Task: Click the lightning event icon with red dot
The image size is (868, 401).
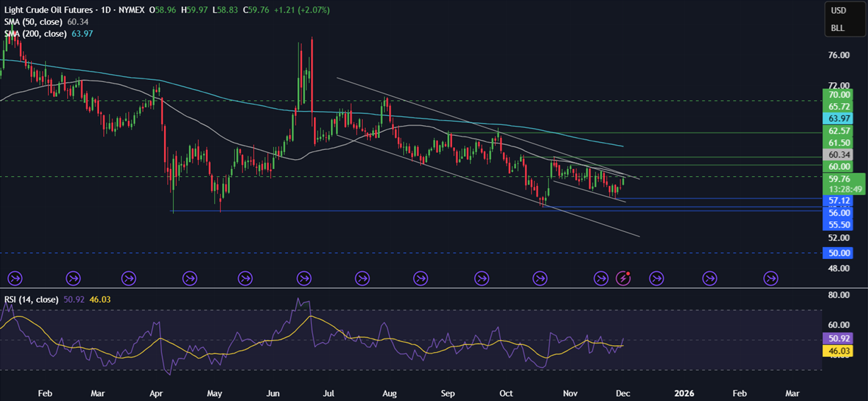Action: point(623,279)
